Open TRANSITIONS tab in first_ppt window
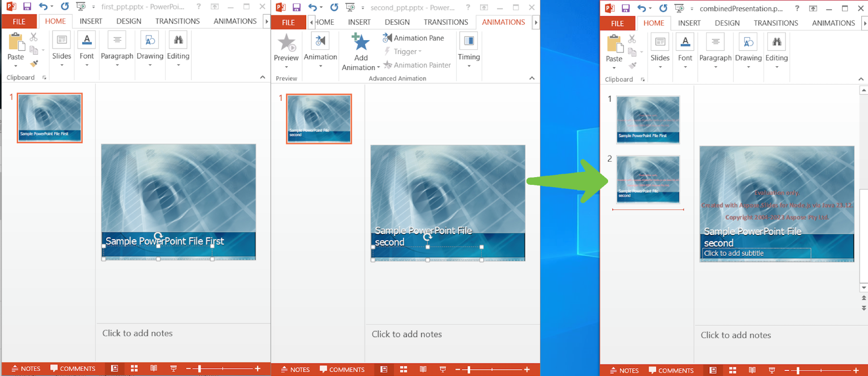This screenshot has width=868, height=376. (177, 21)
